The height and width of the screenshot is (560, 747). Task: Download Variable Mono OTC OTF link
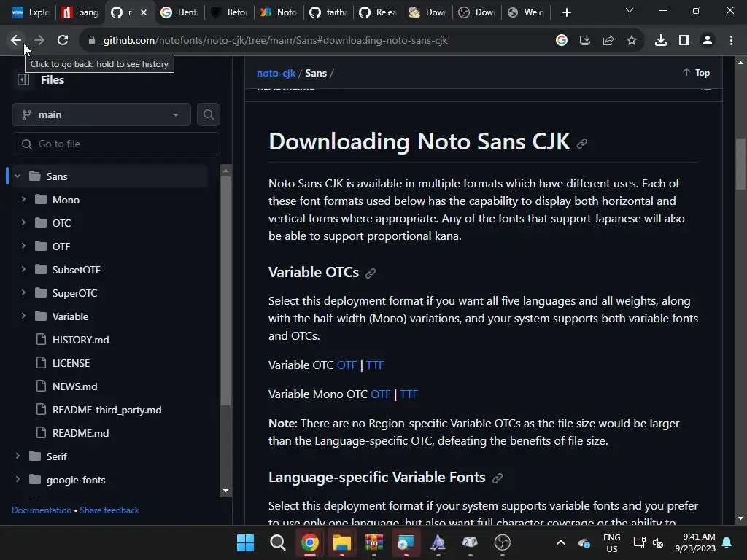click(x=380, y=394)
